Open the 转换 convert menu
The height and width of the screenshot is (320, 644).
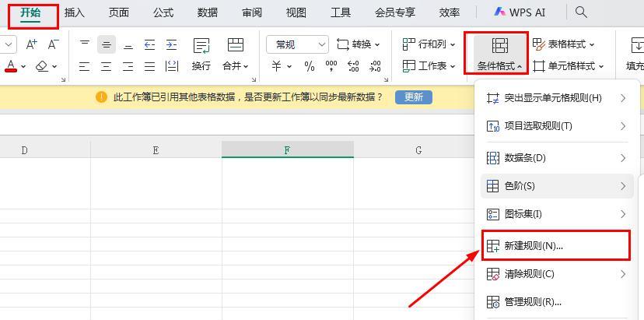point(358,44)
